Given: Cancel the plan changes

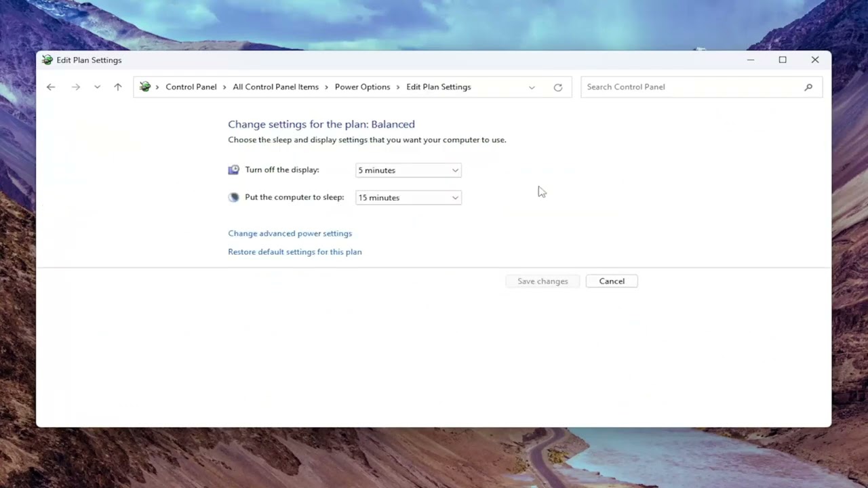Looking at the screenshot, I should click(612, 281).
